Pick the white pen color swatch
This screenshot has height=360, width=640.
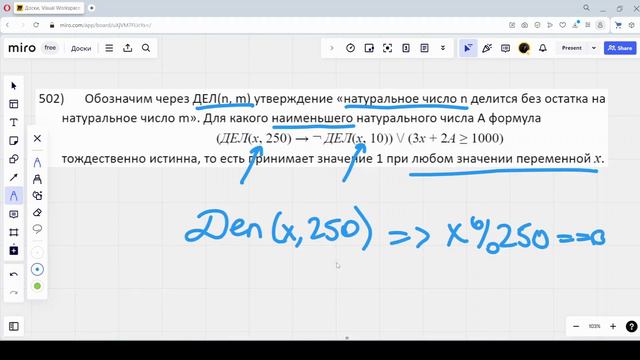(37, 253)
